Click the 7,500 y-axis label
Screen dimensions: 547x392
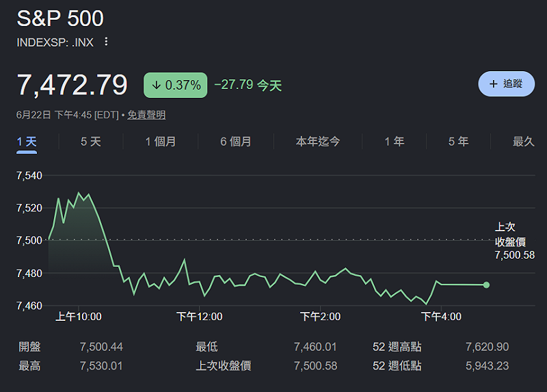click(29, 241)
